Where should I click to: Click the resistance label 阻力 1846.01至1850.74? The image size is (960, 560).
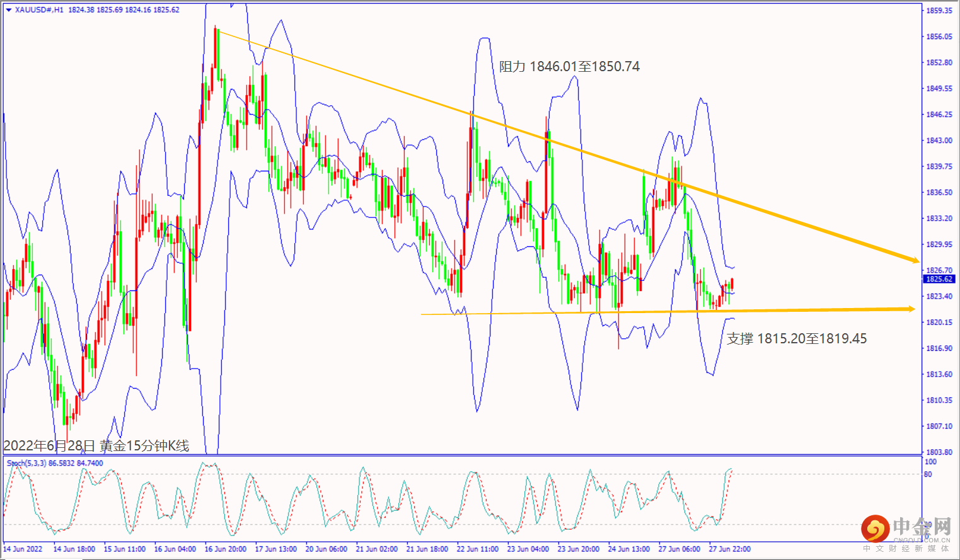click(569, 67)
